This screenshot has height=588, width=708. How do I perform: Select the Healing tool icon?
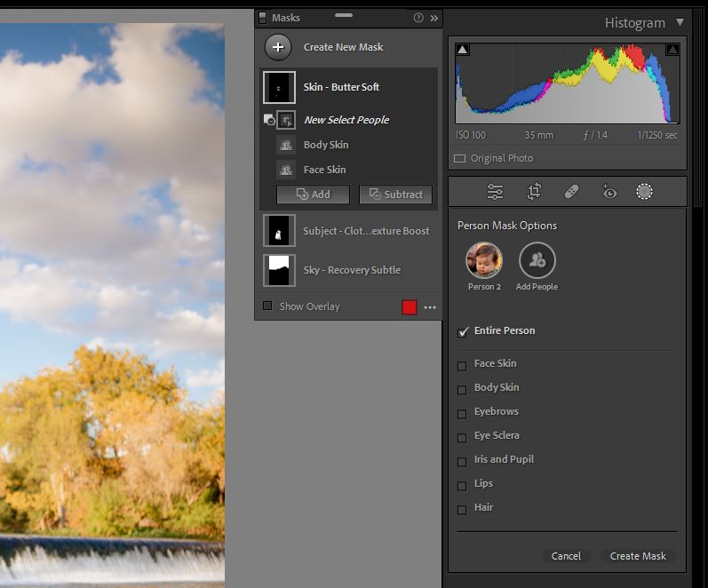point(572,192)
